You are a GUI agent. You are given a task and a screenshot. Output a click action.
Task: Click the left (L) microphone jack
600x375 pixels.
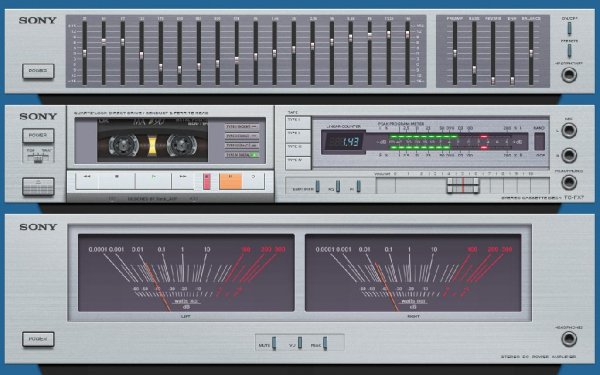click(x=569, y=130)
